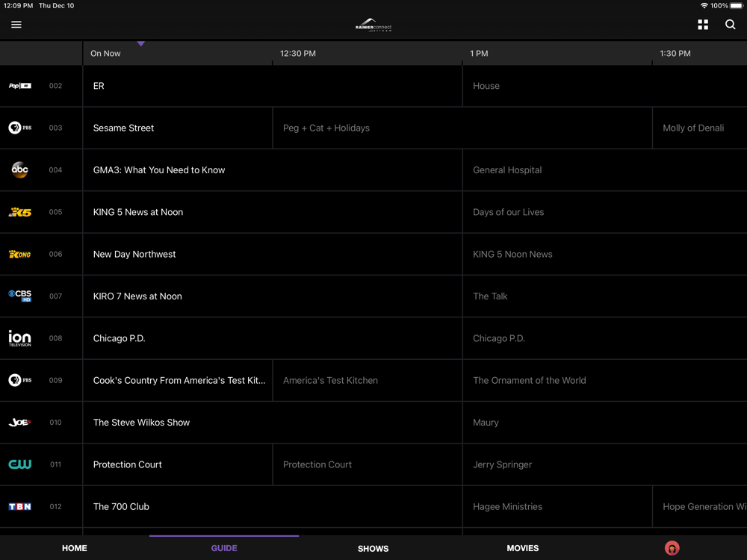Select channel number 012
The width and height of the screenshot is (747, 560).
[55, 506]
